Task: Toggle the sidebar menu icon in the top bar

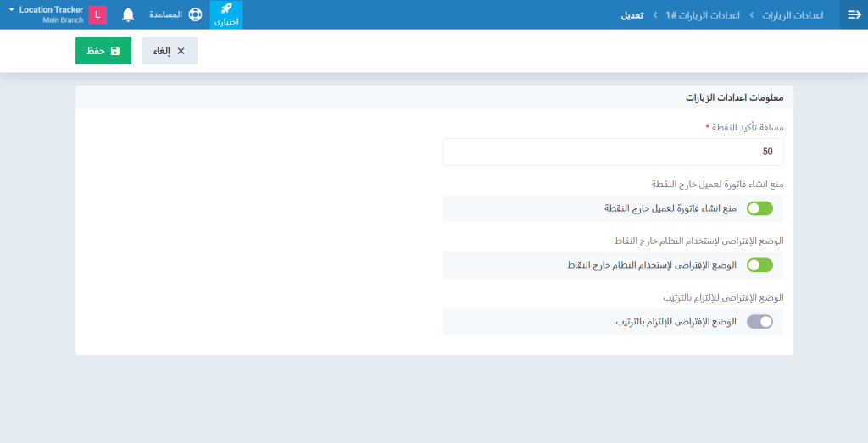Action: 854,14
